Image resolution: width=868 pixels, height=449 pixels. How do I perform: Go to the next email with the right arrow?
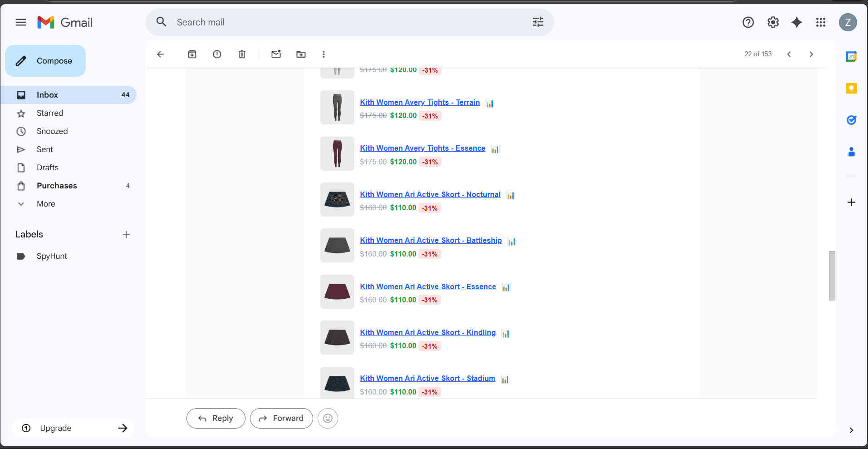[811, 54]
